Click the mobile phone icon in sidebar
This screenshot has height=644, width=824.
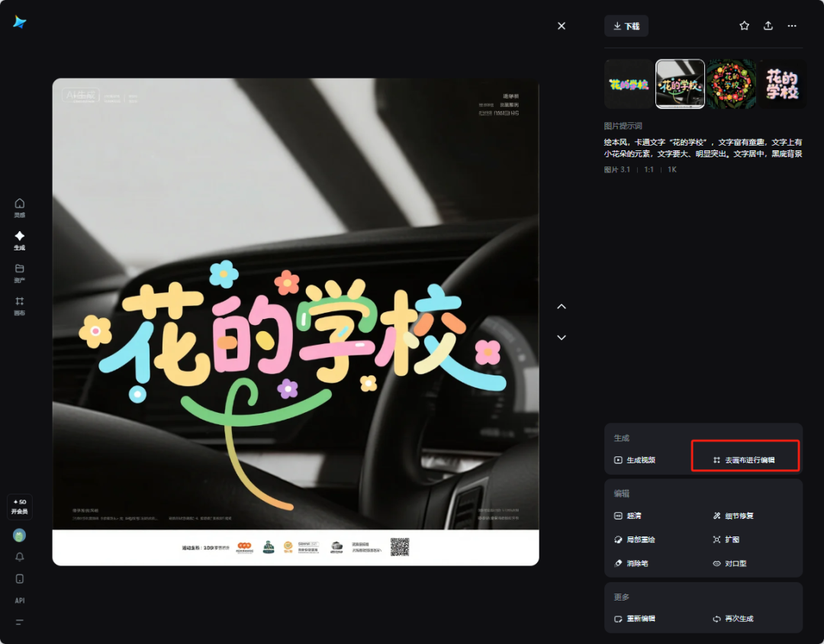tap(20, 578)
